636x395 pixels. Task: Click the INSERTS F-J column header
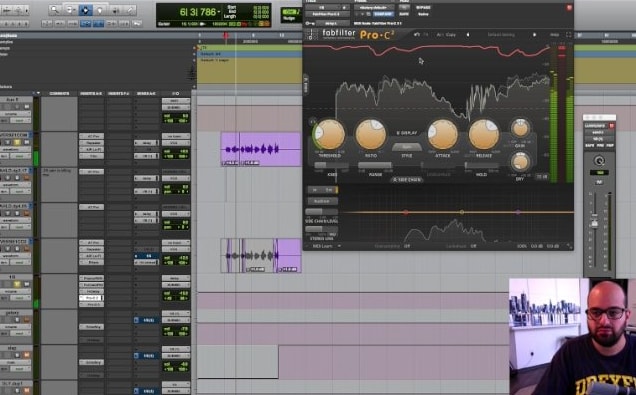tap(118, 94)
